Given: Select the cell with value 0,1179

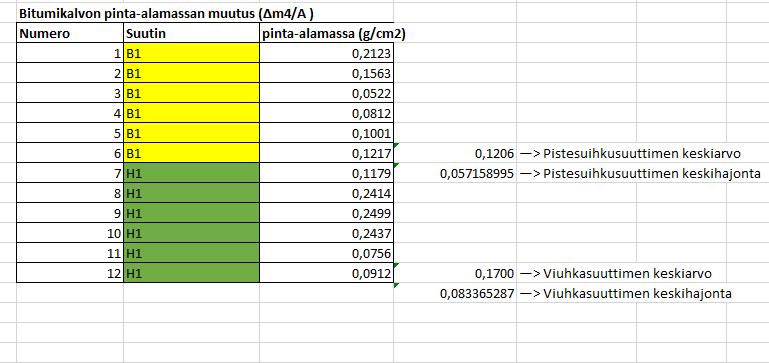Looking at the screenshot, I should pyautogui.click(x=327, y=173).
